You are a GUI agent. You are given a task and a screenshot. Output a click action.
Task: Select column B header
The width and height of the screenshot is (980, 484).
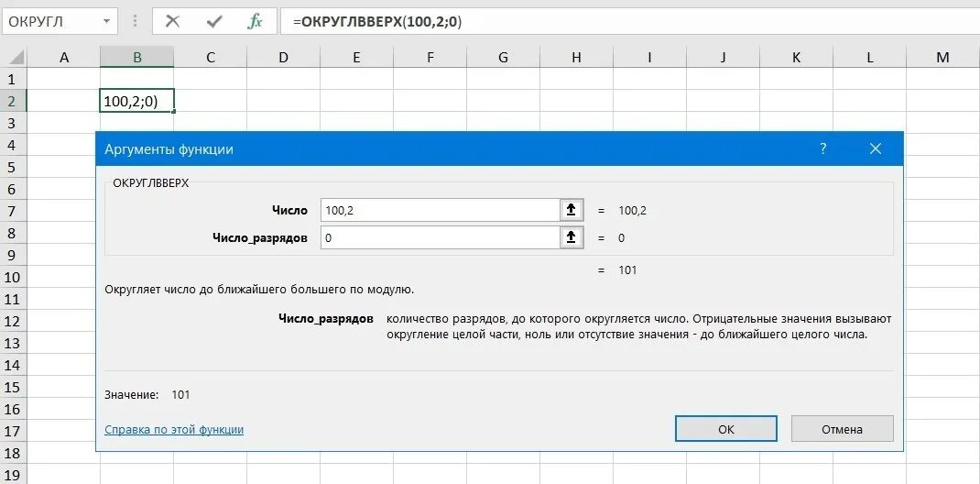[x=136, y=58]
